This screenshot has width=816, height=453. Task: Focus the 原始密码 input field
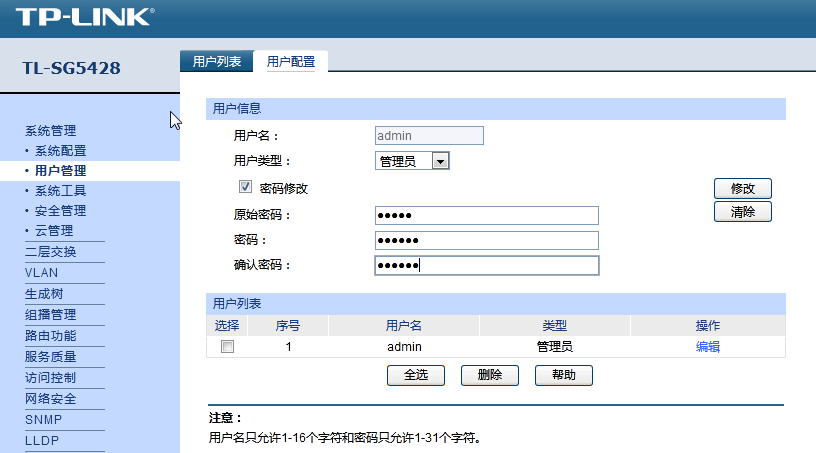click(487, 216)
